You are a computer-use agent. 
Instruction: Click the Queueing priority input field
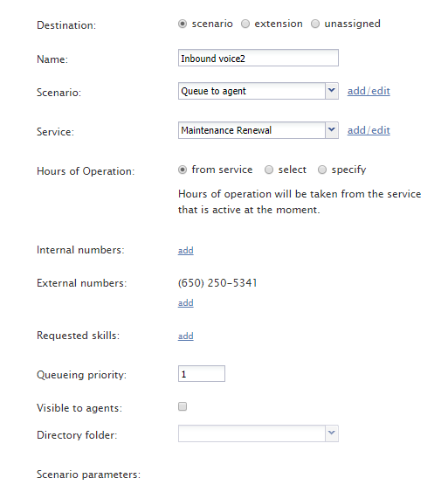click(202, 374)
